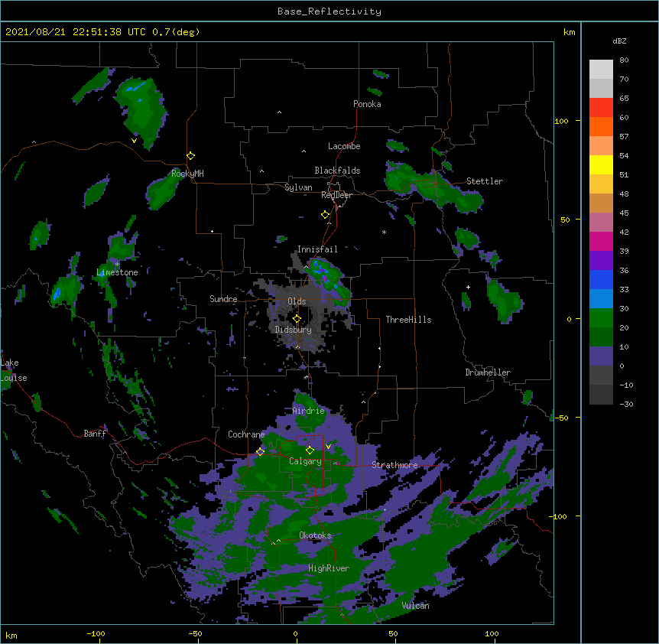Click the km unit label in the top right
Image resolution: width=659 pixels, height=644 pixels.
pos(570,32)
